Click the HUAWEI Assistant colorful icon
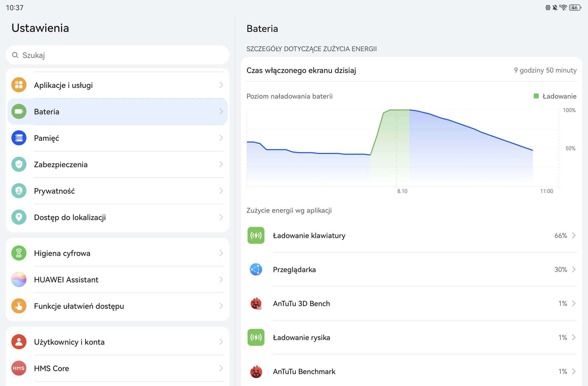The width and height of the screenshot is (588, 386). pyautogui.click(x=19, y=280)
